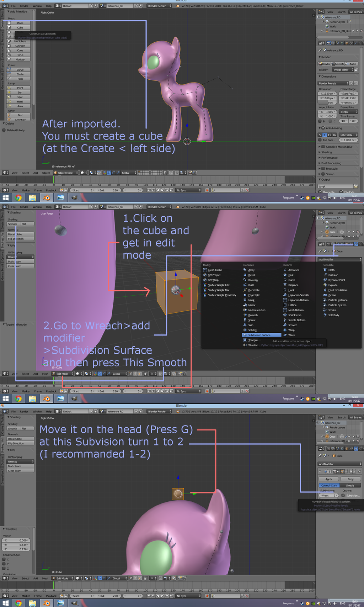Click the Copy modifier button
364x607 pixels.
click(x=350, y=479)
